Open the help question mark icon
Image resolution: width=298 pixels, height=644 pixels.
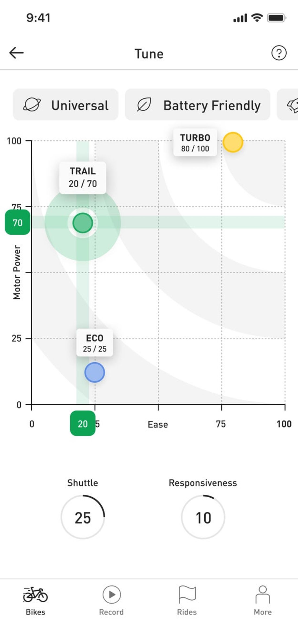coord(279,53)
